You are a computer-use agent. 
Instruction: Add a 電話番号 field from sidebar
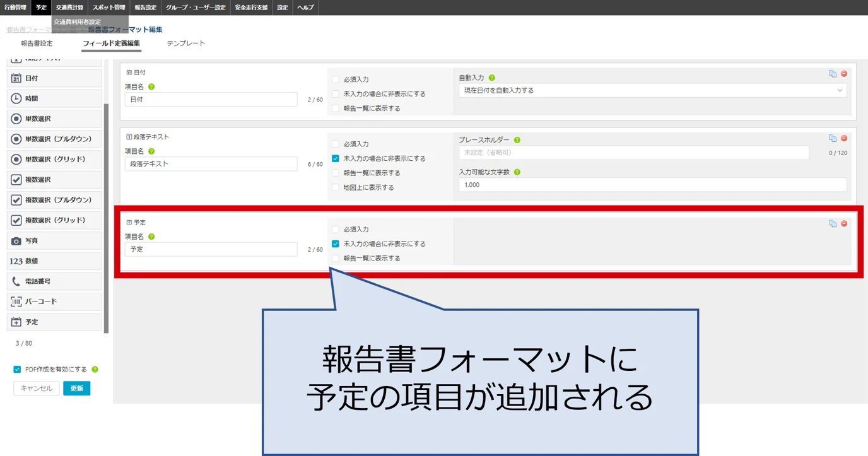click(54, 281)
